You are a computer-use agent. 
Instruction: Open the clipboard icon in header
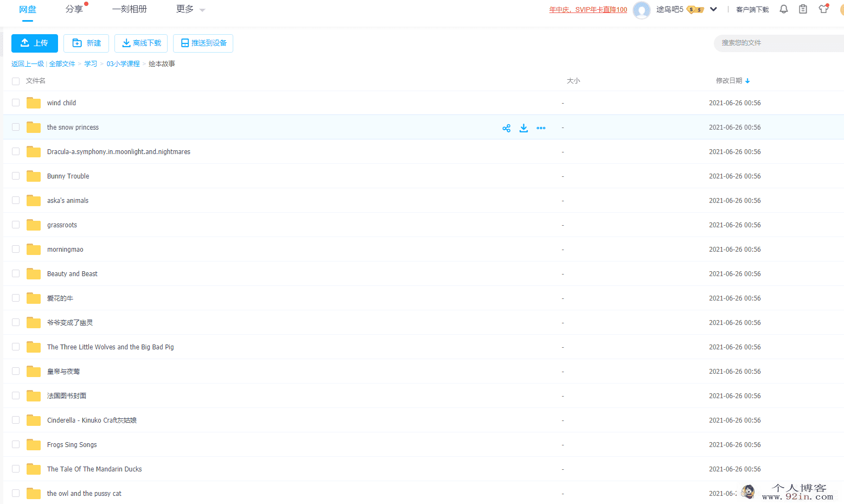coord(803,9)
